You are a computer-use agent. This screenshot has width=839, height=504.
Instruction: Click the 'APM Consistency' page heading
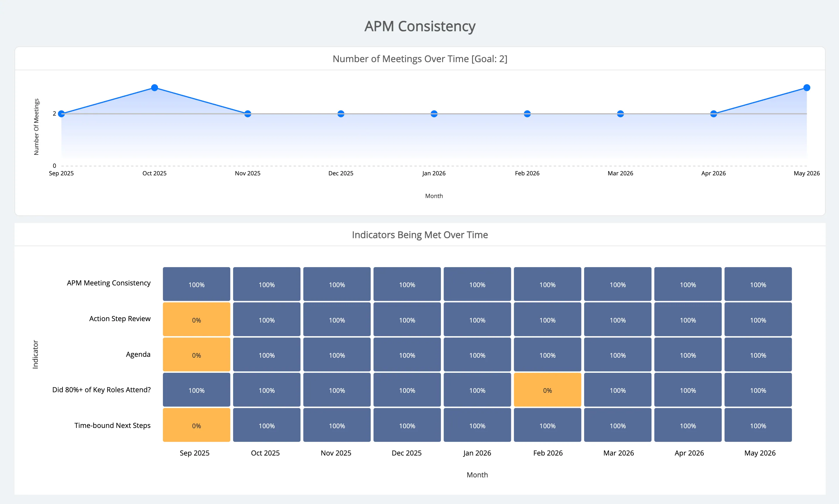[x=420, y=26]
